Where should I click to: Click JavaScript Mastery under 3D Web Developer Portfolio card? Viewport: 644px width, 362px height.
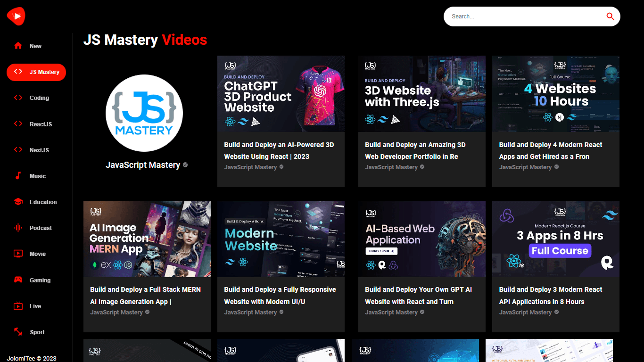(x=391, y=167)
